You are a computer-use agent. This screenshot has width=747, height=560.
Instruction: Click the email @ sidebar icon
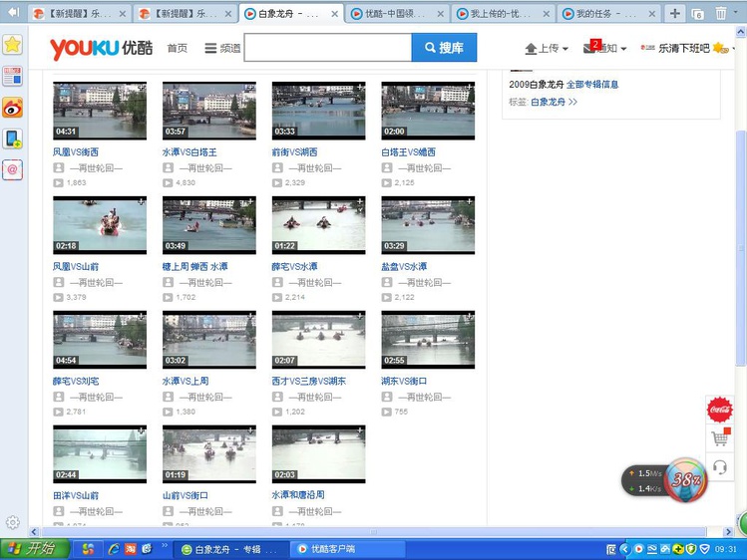coord(12,169)
